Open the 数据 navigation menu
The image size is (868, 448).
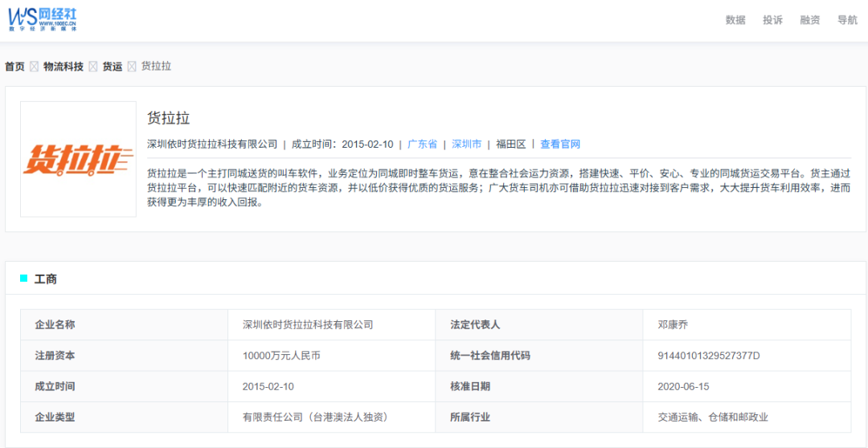(x=735, y=20)
